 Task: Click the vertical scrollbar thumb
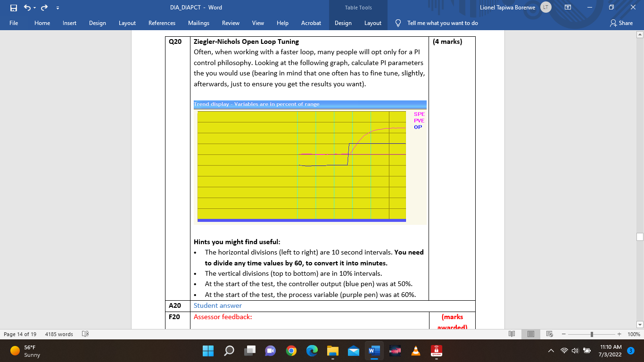pos(640,237)
